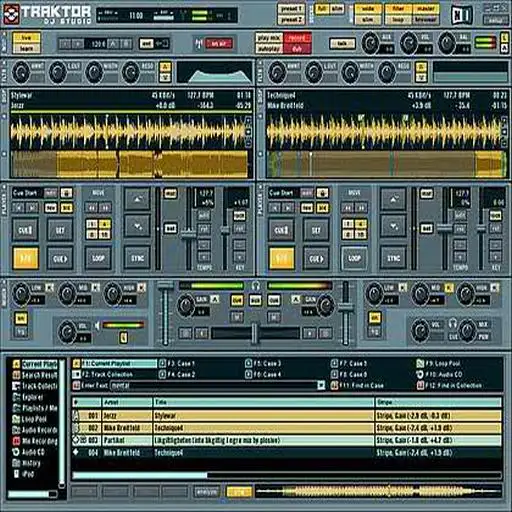Toggle the record button
The width and height of the screenshot is (512, 512).
pyautogui.click(x=297, y=38)
